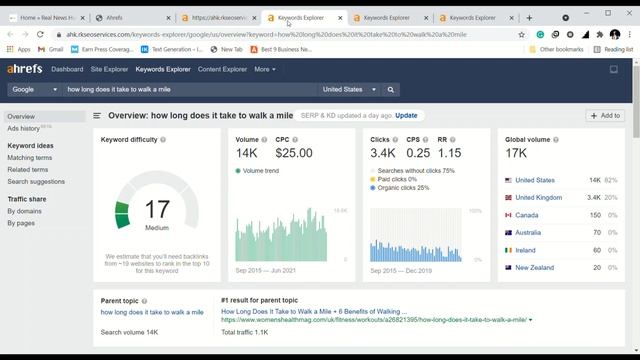Viewport: 640px width, 360px height.
Task: Open the Canada country link
Action: coord(527,215)
